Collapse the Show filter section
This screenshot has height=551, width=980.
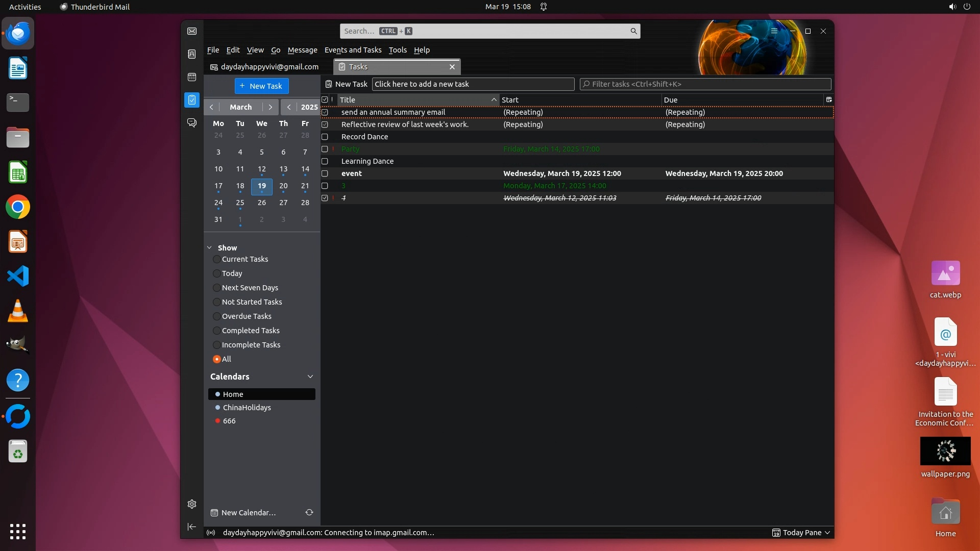pos(209,247)
